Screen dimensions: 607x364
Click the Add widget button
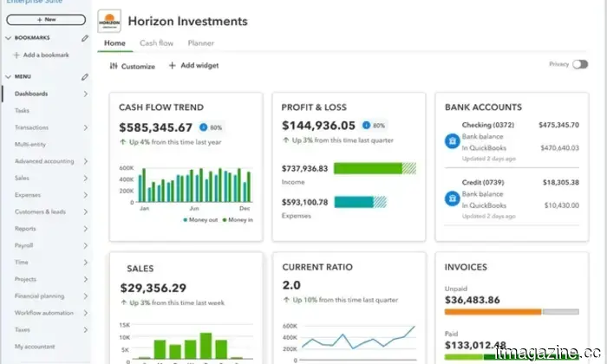coord(193,66)
